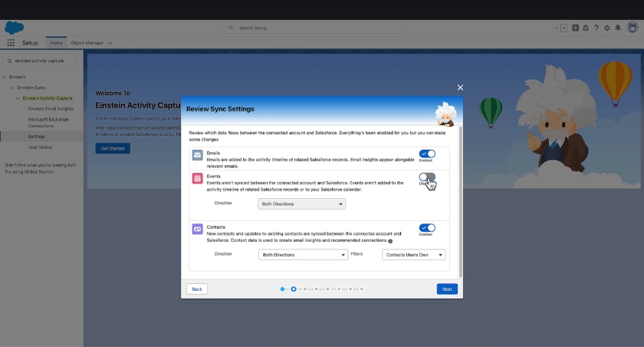644x347 pixels.
Task: Click the Quick Find magnifier icon
Action: point(9,61)
